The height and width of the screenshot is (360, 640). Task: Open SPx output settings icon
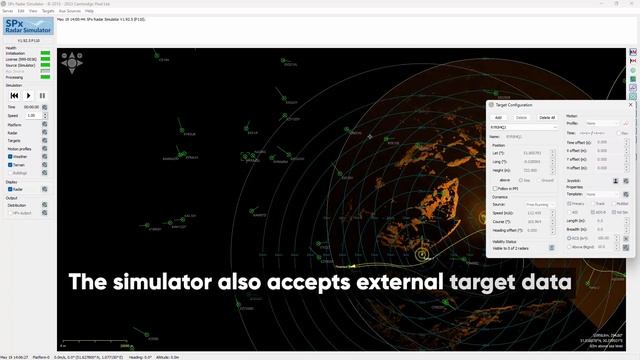[x=44, y=213]
